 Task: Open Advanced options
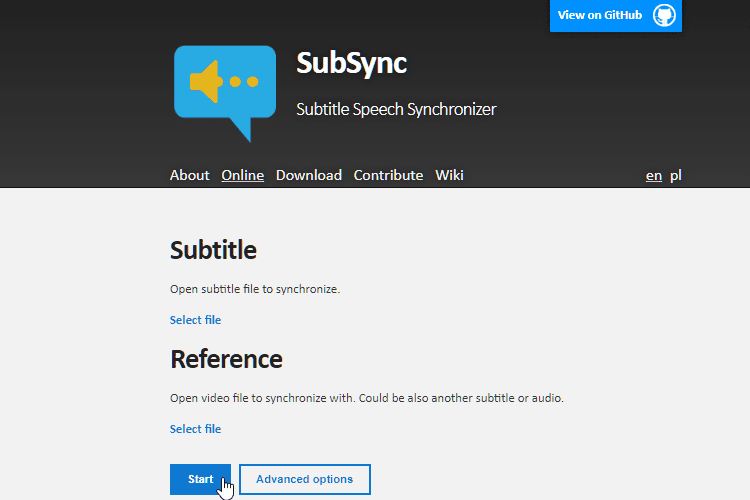coord(305,479)
